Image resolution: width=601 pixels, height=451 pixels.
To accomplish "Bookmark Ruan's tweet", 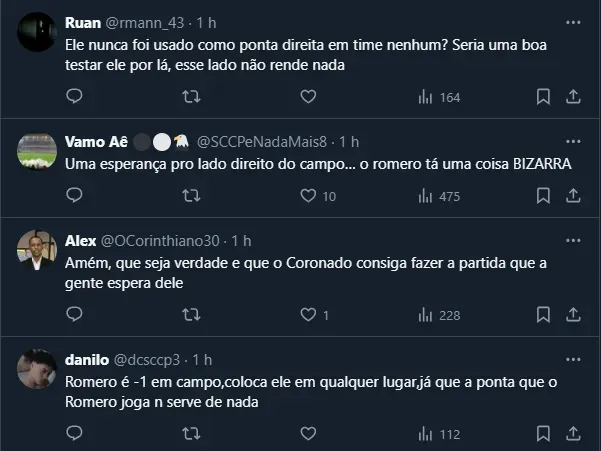I will pos(543,97).
